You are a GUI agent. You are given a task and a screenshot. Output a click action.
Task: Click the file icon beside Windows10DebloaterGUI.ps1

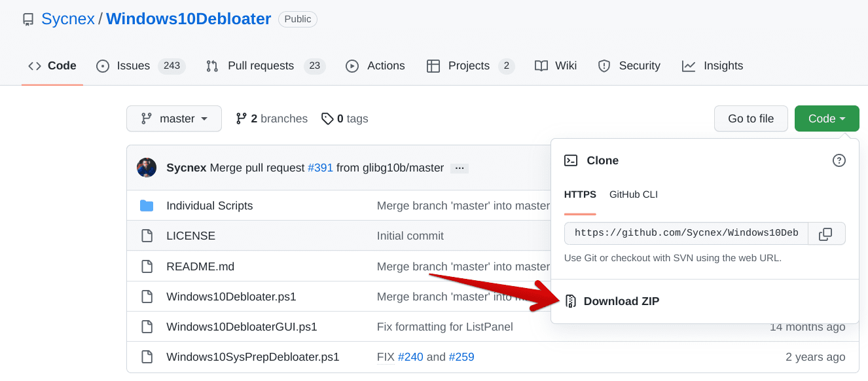(147, 327)
